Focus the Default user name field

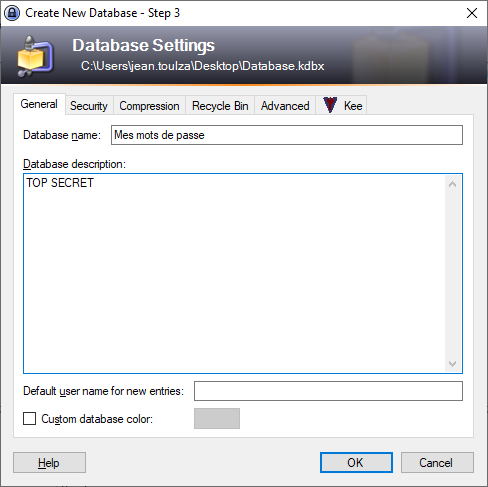pos(328,391)
